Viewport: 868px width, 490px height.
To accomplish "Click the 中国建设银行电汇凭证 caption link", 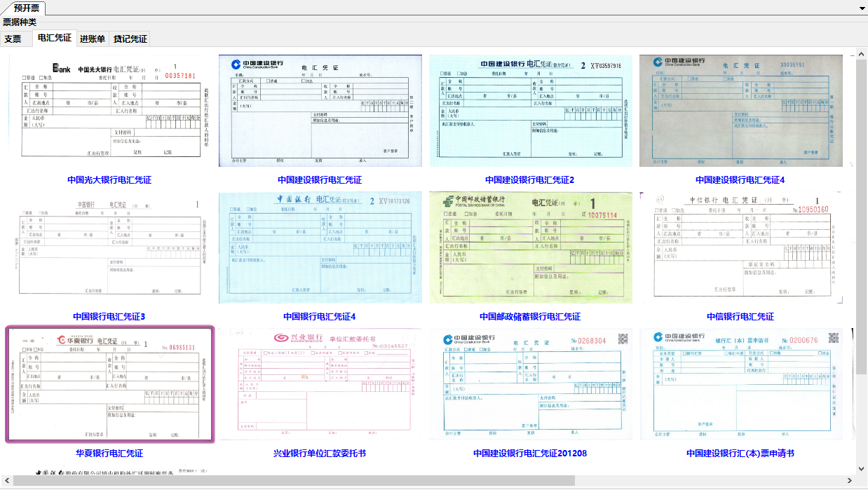I will point(320,180).
